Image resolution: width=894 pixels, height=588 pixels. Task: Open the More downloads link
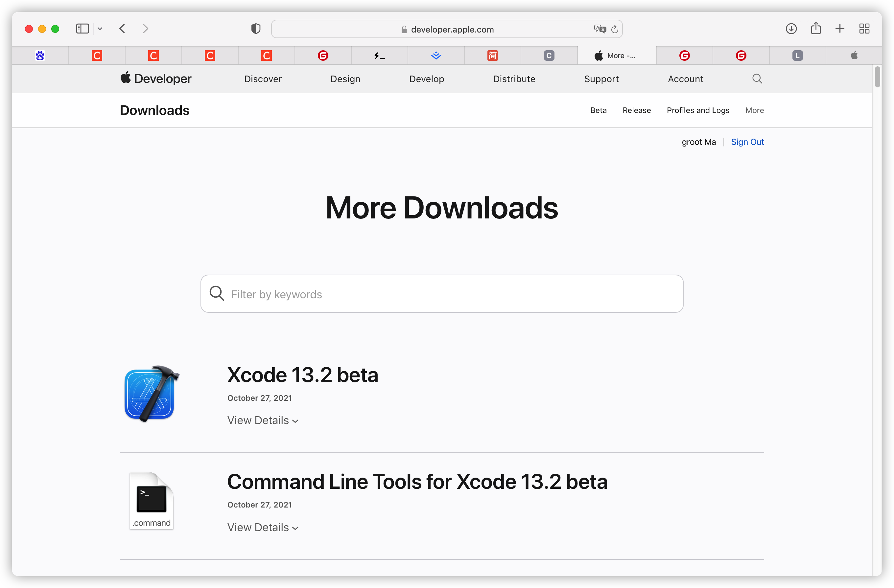click(755, 110)
